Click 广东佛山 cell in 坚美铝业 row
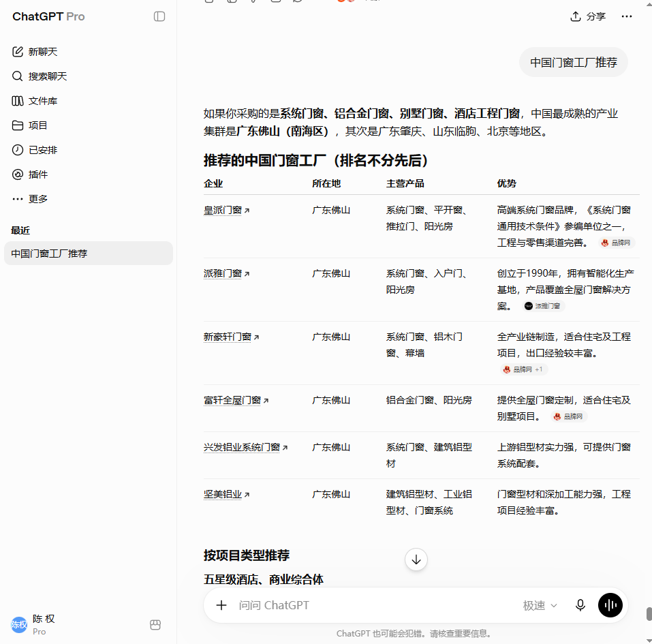 (x=331, y=494)
